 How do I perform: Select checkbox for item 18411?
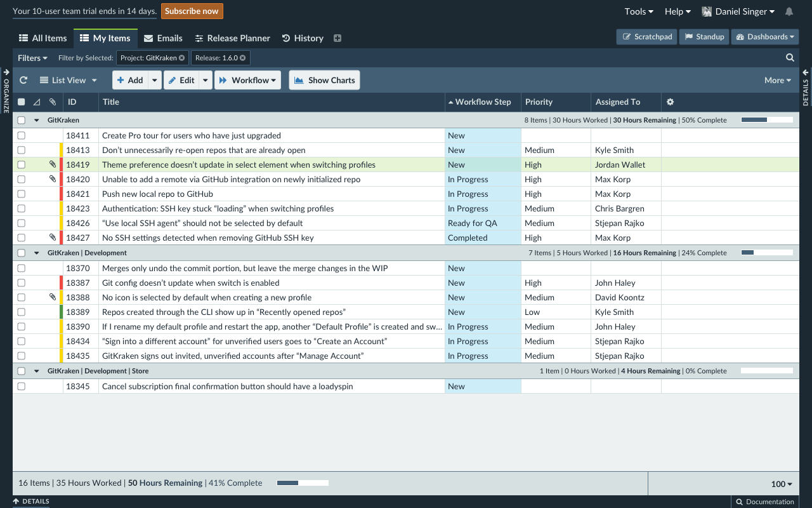point(22,135)
